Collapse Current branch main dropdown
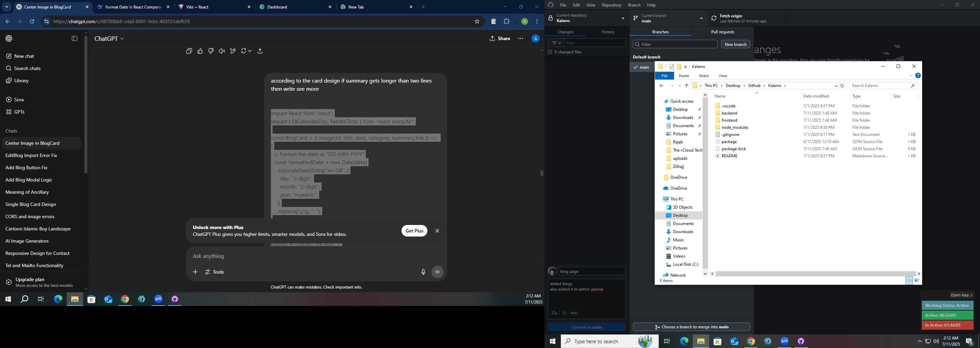Viewport: 980px width, 348px height. (668, 18)
